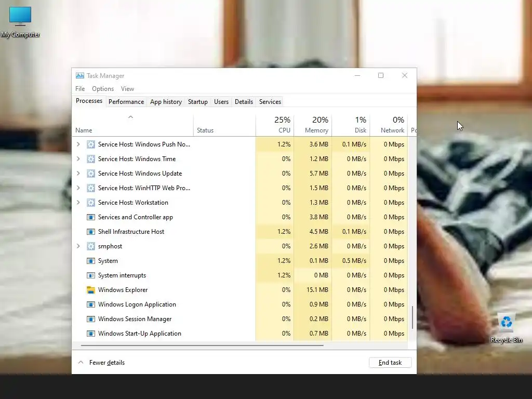
Task: Click the 0.5 MB/s disk value
Action: tap(354, 261)
